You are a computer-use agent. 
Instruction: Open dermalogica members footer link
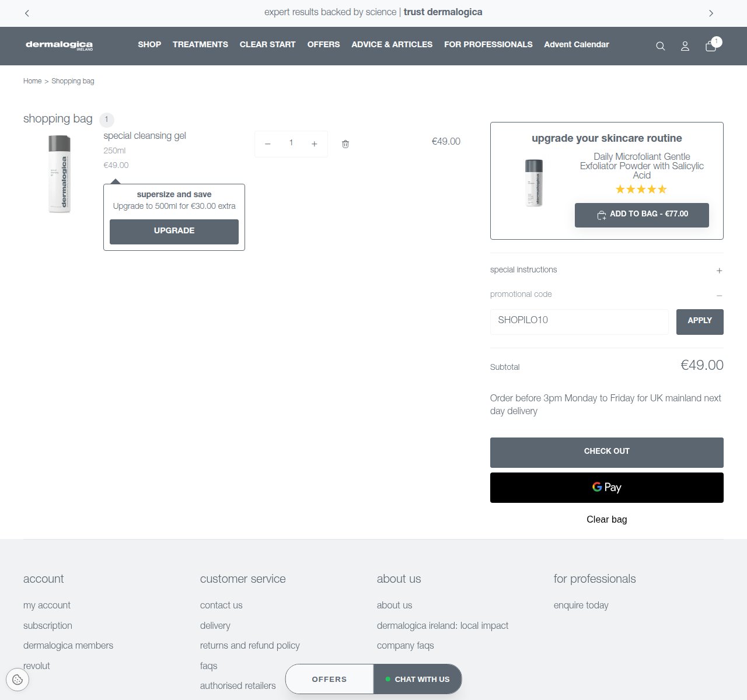coord(68,645)
